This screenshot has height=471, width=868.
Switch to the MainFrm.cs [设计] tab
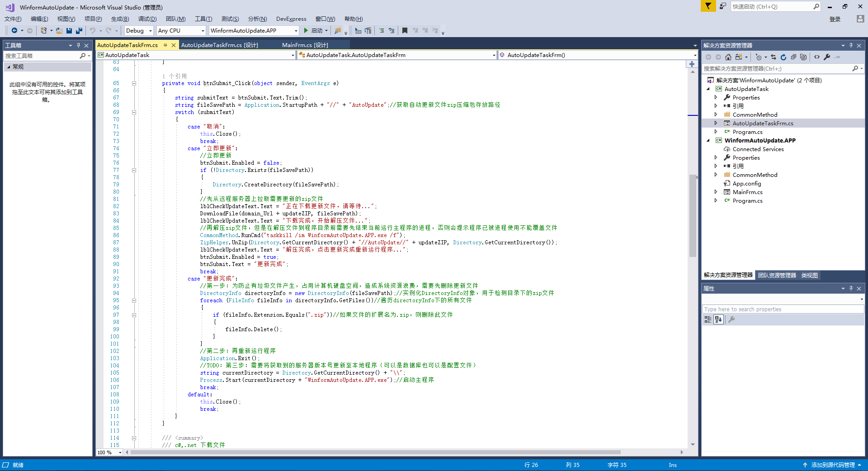[305, 45]
